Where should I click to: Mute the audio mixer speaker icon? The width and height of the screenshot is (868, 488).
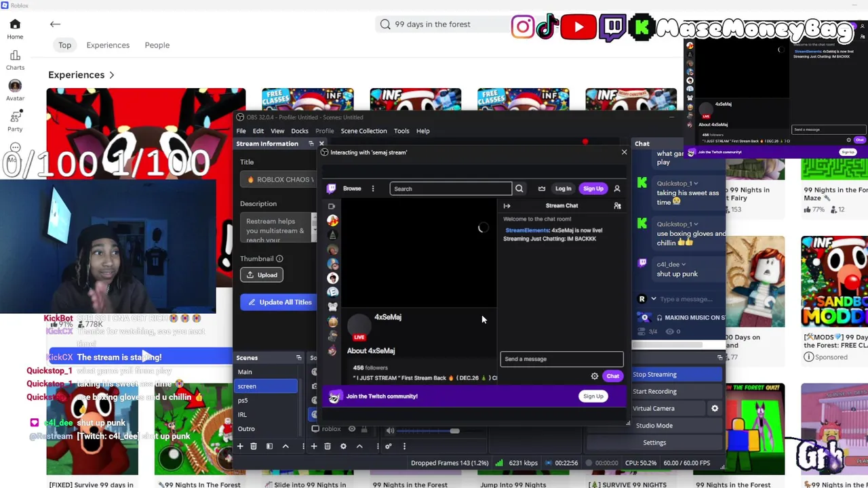pos(391,430)
